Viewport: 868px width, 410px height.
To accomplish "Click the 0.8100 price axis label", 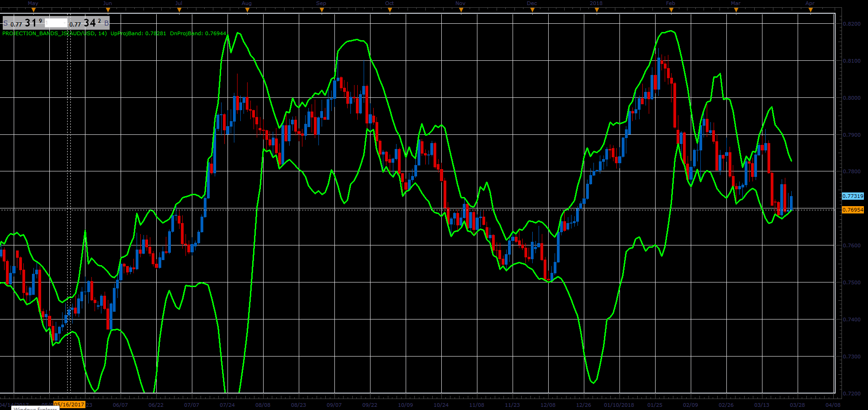I will [x=852, y=61].
